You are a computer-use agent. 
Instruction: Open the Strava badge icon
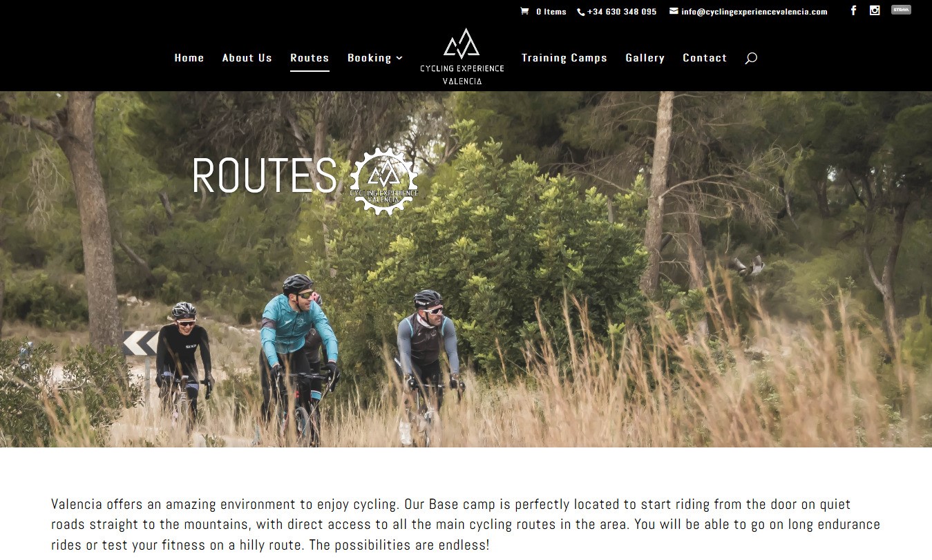click(901, 10)
